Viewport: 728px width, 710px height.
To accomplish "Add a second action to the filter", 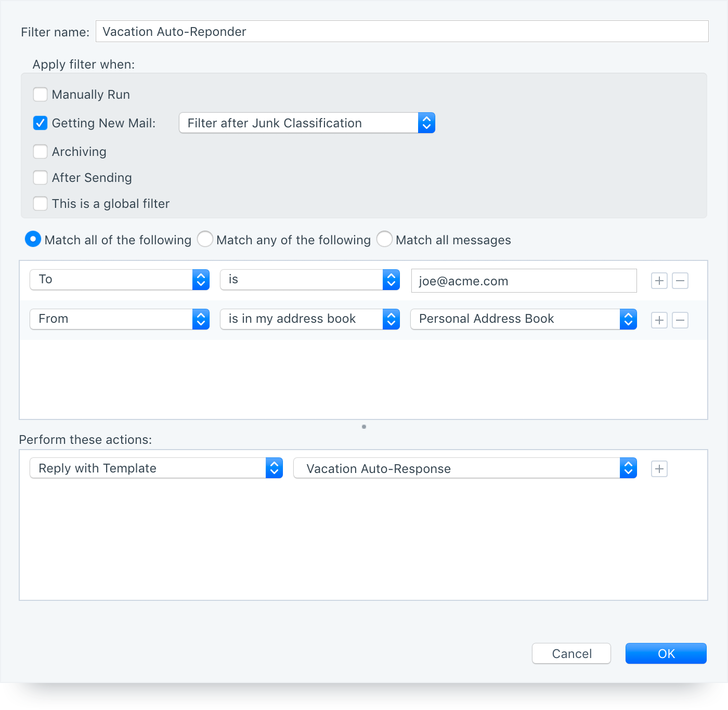I will click(659, 468).
